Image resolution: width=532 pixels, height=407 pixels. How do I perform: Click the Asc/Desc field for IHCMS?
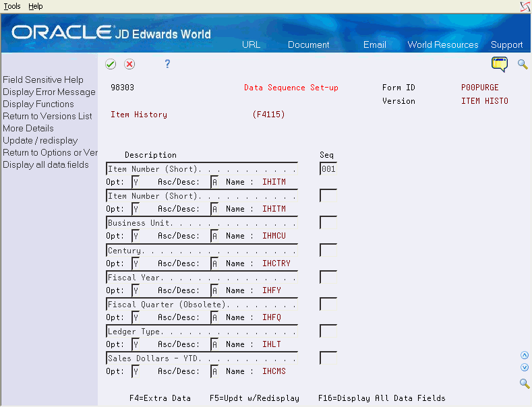[x=214, y=371]
